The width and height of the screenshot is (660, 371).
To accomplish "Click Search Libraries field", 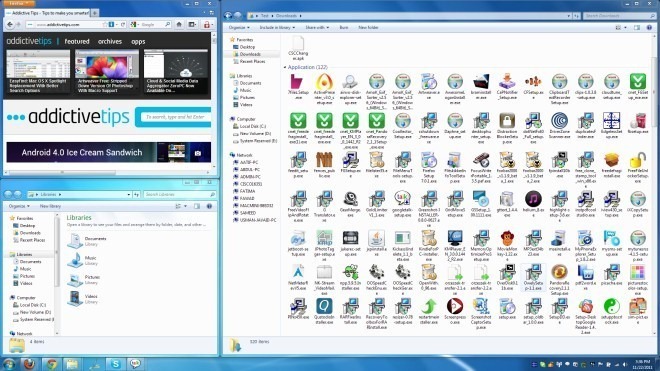I will tap(179, 195).
